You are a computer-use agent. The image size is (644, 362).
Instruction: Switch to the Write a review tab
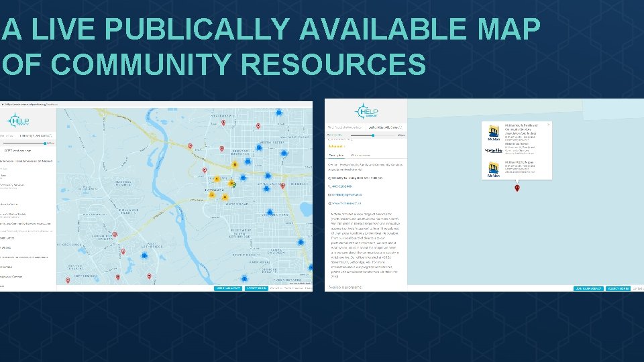[360, 155]
